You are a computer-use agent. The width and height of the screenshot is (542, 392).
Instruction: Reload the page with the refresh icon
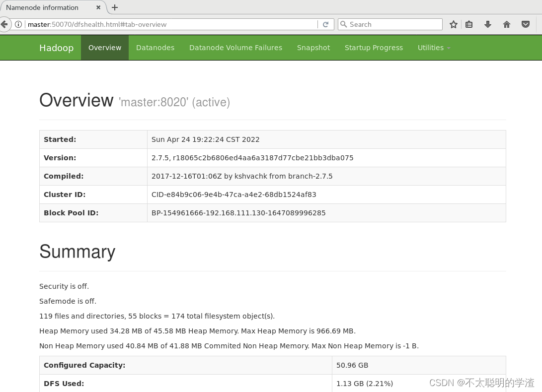tap(325, 24)
